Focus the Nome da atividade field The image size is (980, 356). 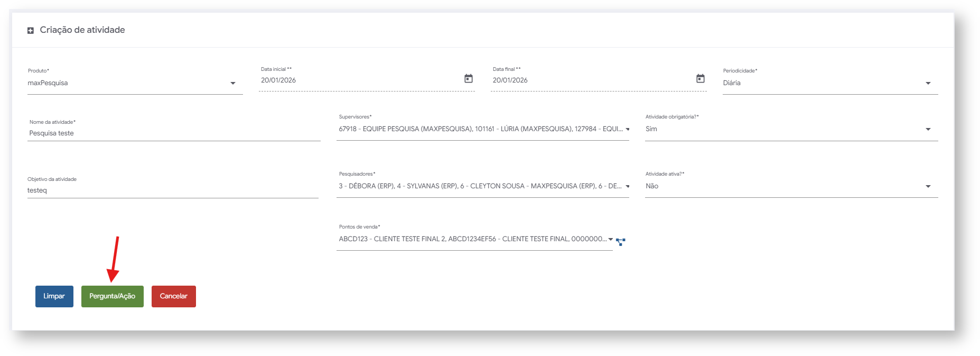pos(174,133)
